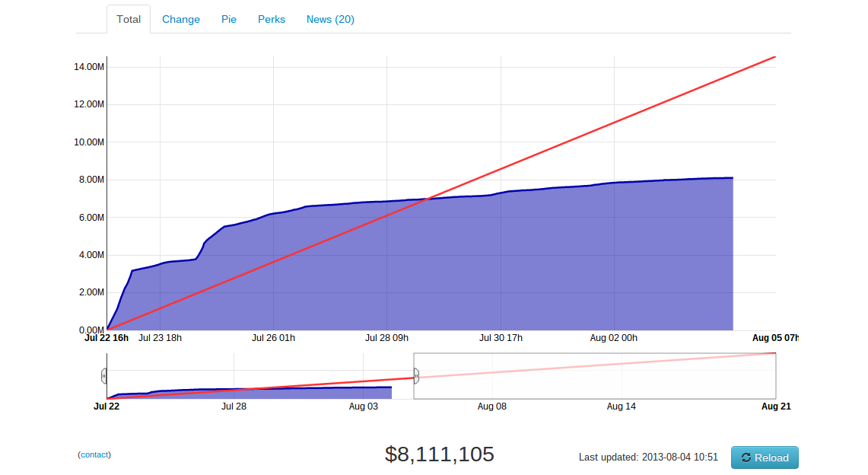Open the News (20) tab
This screenshot has width=868, height=475.
pyautogui.click(x=329, y=19)
